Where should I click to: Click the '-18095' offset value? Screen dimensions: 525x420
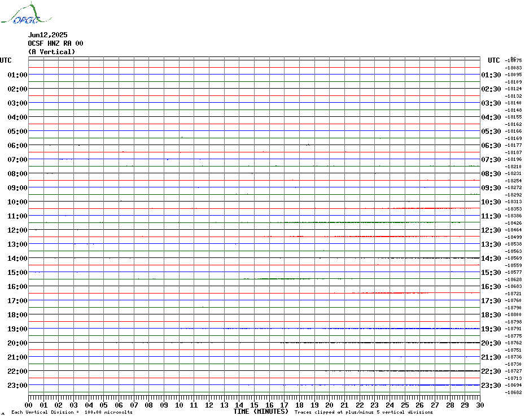pyautogui.click(x=513, y=75)
